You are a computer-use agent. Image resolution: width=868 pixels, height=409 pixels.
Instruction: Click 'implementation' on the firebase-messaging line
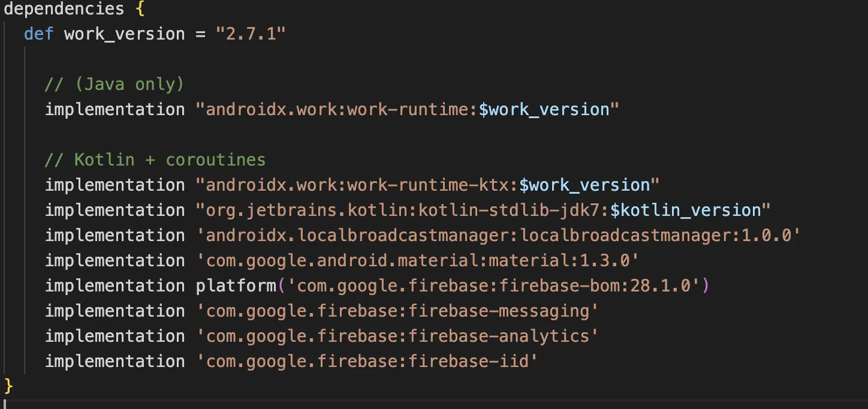point(115,311)
